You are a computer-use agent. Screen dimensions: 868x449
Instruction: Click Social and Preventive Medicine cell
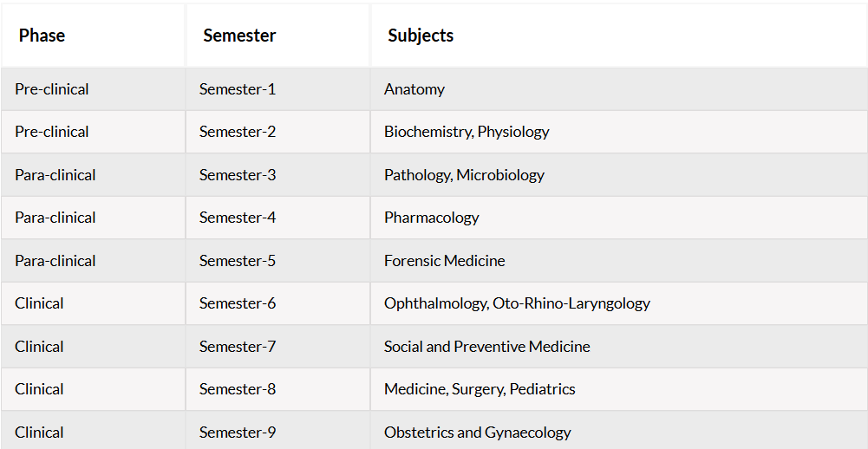click(x=619, y=347)
